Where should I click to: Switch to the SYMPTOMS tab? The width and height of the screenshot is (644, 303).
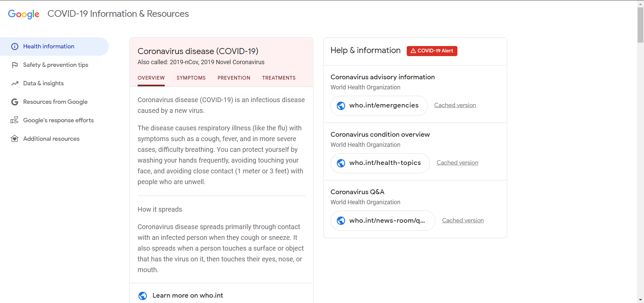pos(191,78)
